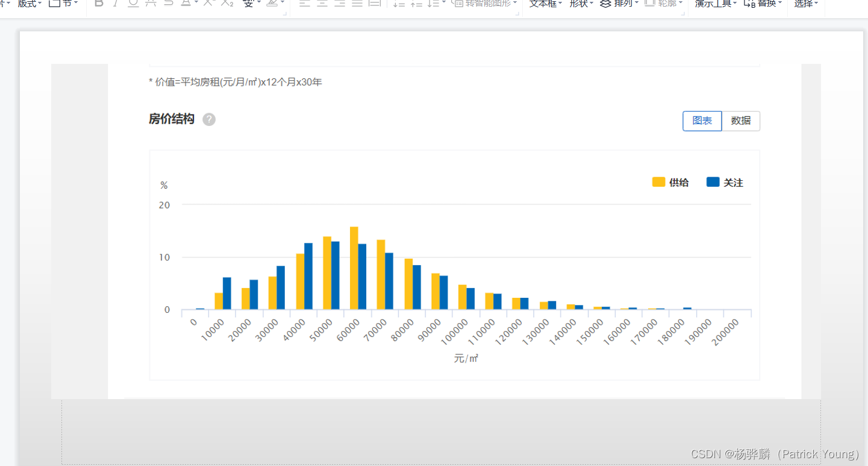Click the yellow 供给 legend swatch
Screen dimensions: 868x466
[659, 182]
